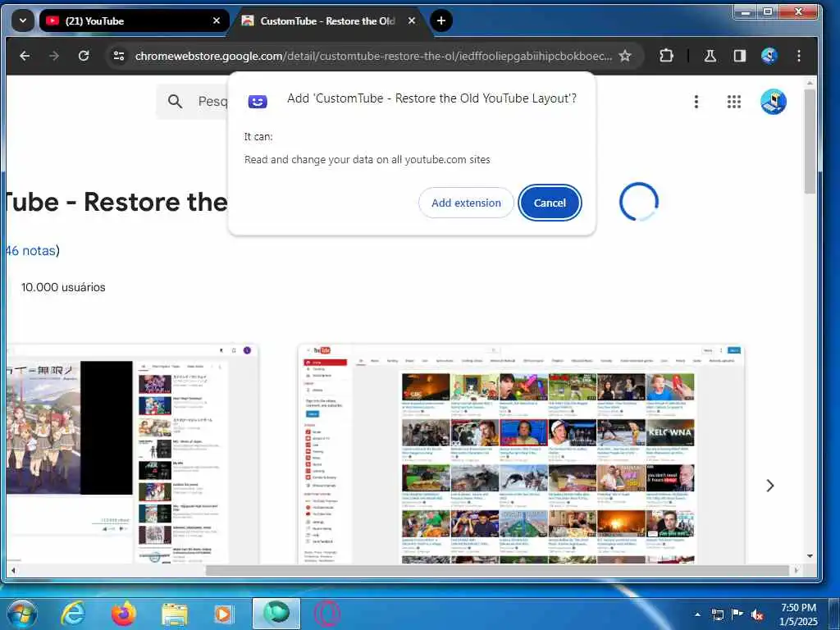Viewport: 840px width, 630px height.
Task: Close the CustomTube tab
Action: 412,21
